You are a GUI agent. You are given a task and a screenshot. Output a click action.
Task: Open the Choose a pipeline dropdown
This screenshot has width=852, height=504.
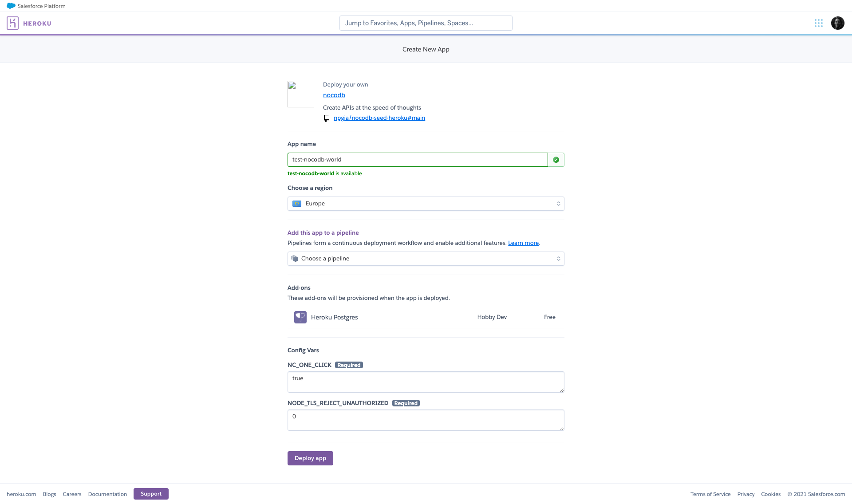point(426,258)
